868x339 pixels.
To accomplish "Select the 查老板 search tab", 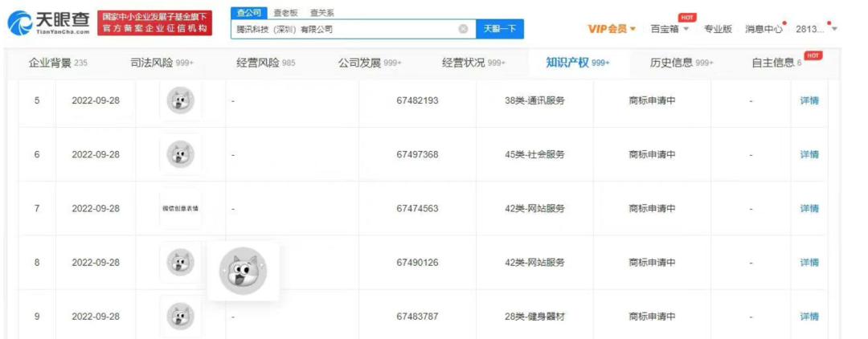I will click(x=284, y=13).
